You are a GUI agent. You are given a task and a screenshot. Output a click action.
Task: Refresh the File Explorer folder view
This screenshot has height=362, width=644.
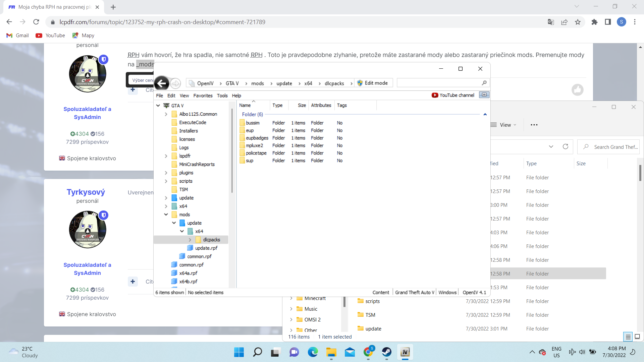566,147
